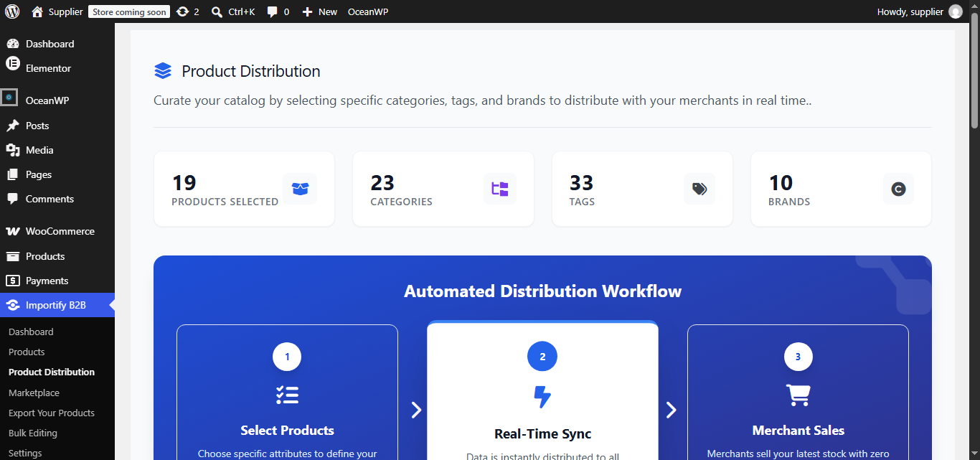This screenshot has height=460, width=980.
Task: Click the 33 Tags count
Action: point(582,182)
